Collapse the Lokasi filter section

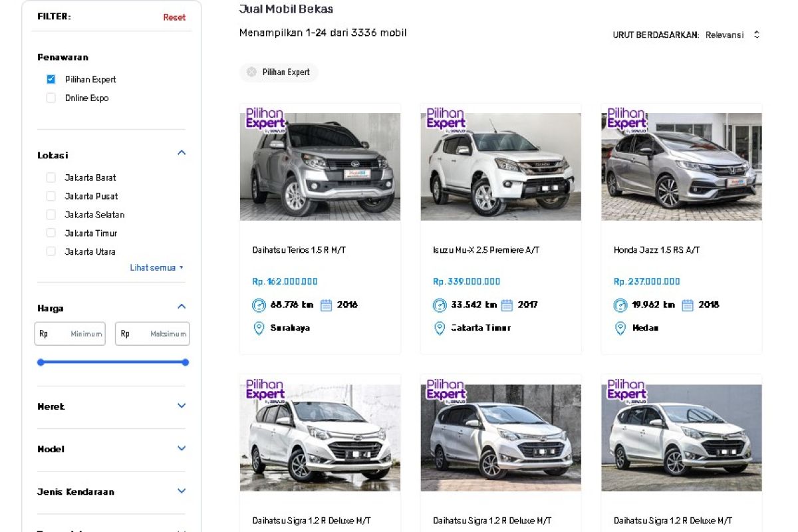click(182, 153)
